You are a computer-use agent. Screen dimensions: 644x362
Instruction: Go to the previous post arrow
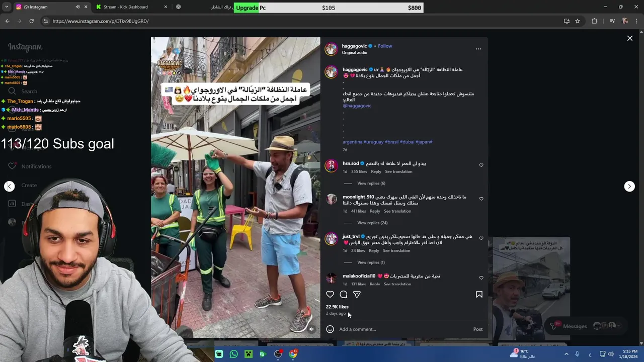(x=10, y=186)
